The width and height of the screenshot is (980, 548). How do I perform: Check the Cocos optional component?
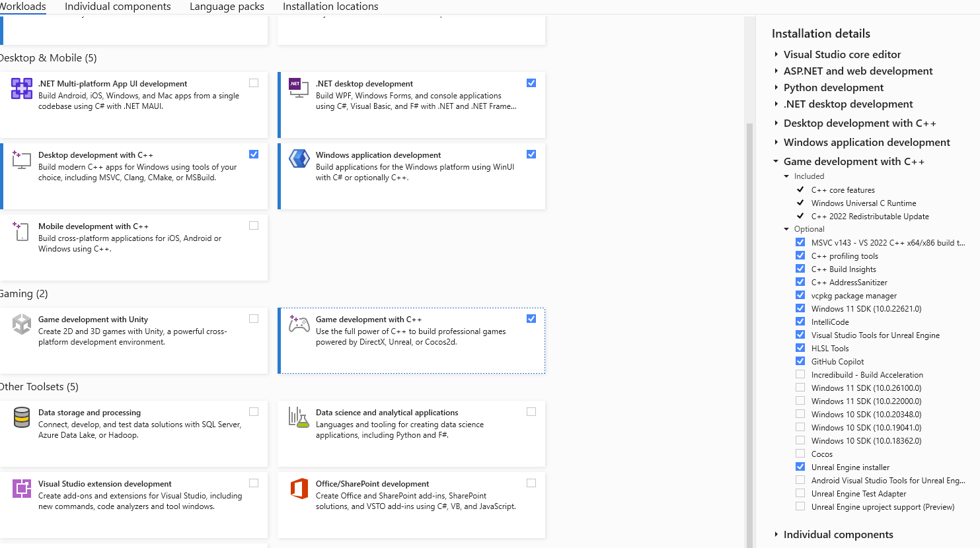coord(800,454)
